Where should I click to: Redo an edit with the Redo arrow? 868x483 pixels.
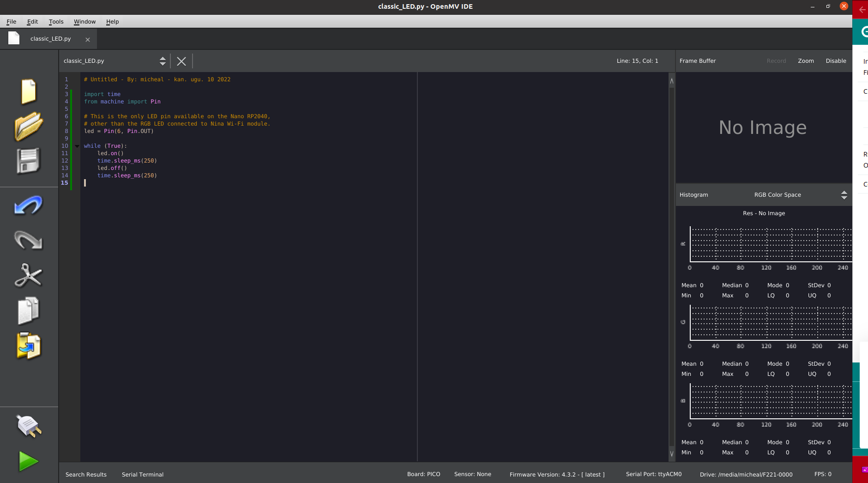[28, 241]
